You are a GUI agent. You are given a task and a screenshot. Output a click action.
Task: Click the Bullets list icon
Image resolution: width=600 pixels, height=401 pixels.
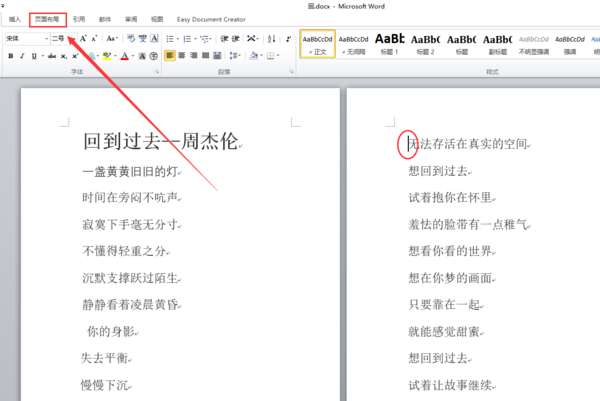coord(170,39)
